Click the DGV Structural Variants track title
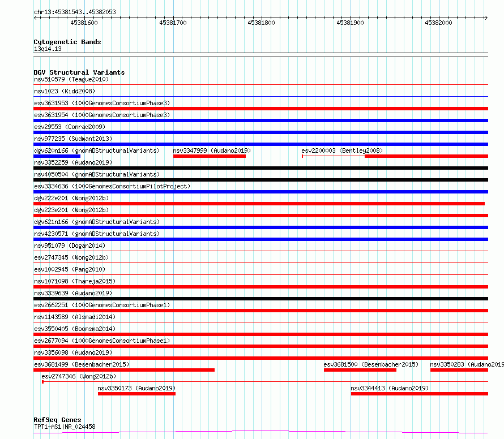This screenshot has height=439, width=504. coord(79,72)
